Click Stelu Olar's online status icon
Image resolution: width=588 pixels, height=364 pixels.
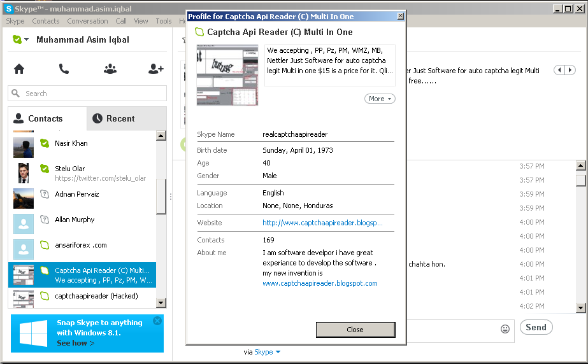45,169
